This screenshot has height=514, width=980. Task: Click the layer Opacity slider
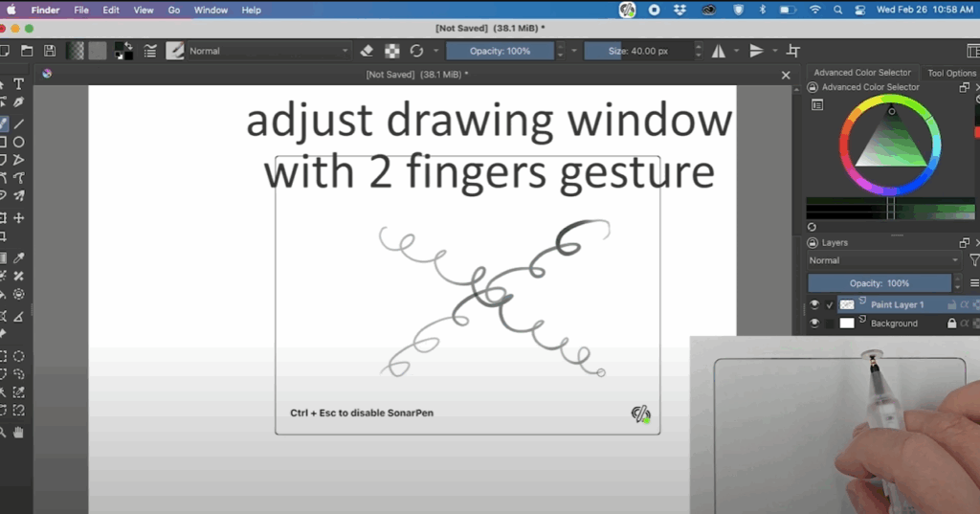tap(880, 283)
